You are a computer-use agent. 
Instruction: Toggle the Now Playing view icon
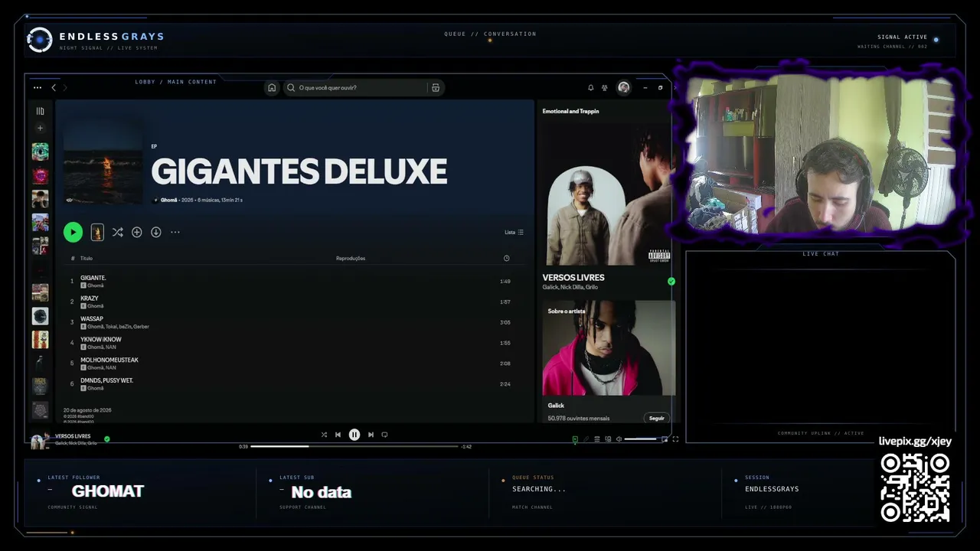coord(575,439)
